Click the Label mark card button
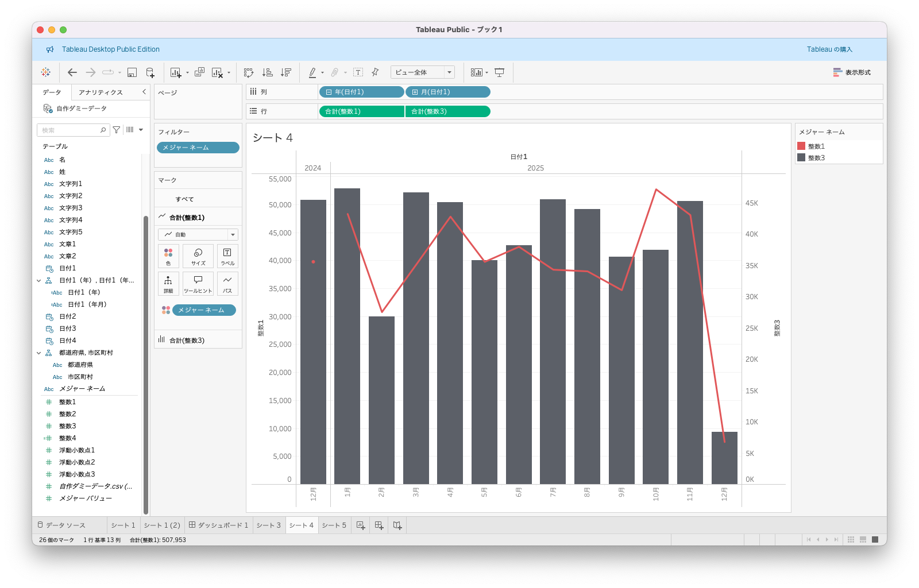The image size is (919, 588). [227, 256]
